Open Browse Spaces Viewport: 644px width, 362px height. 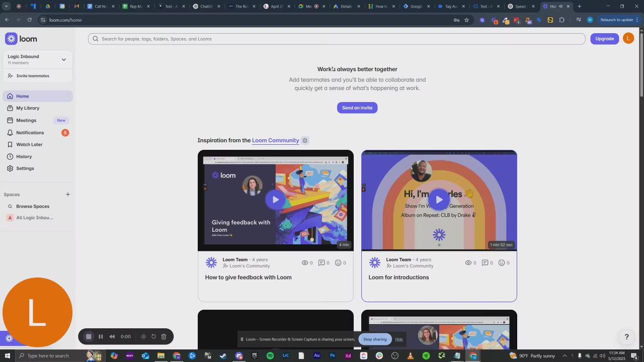33,206
